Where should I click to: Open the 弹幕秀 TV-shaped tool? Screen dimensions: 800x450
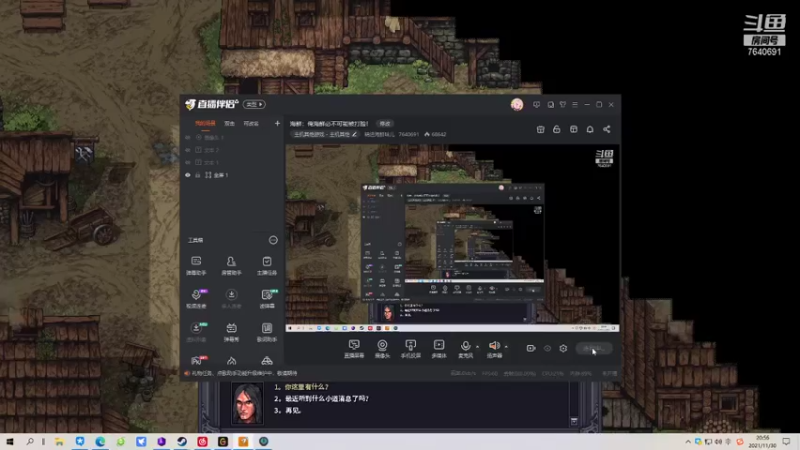[x=231, y=332]
